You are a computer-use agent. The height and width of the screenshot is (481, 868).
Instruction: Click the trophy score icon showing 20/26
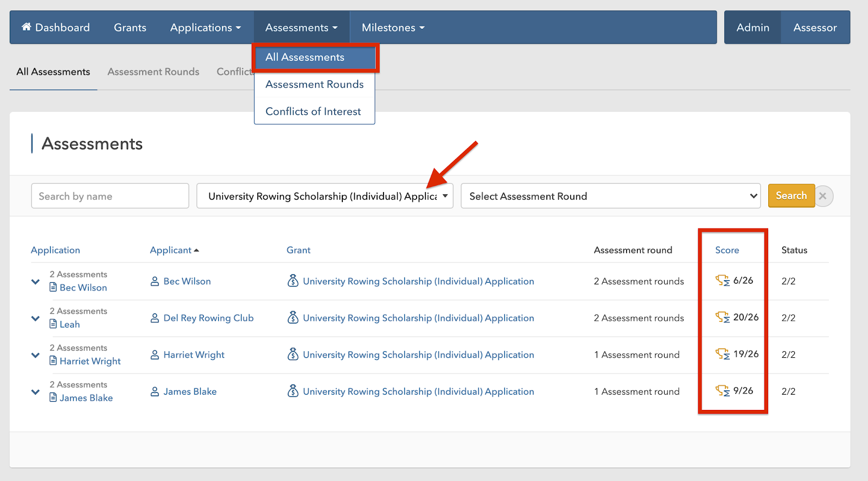click(x=722, y=318)
